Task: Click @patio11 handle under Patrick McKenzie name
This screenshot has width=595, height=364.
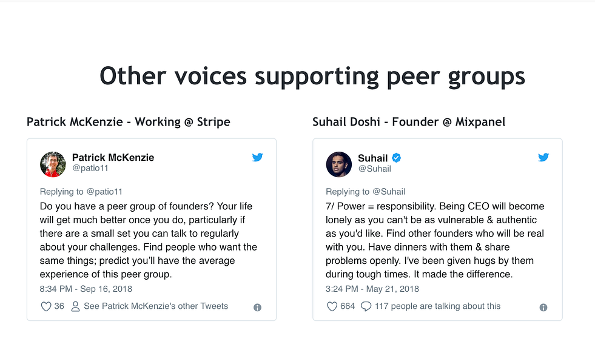Action: pyautogui.click(x=90, y=169)
